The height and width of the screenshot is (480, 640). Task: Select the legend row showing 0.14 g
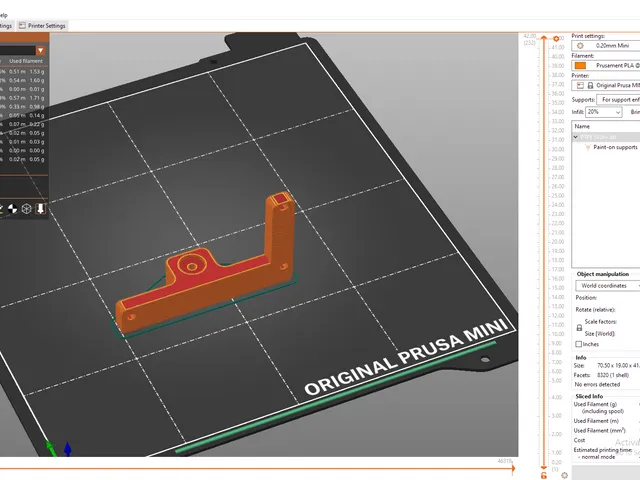coord(22,116)
